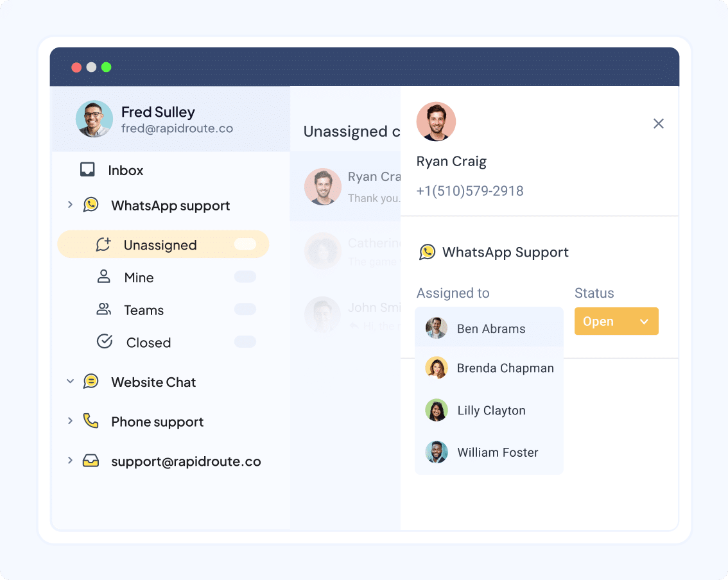This screenshot has width=728, height=580.
Task: Select the Website Chat bubble icon
Action: click(92, 381)
